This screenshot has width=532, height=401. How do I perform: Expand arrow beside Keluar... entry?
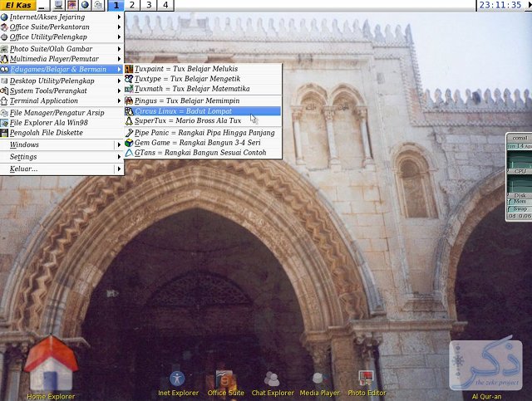click(x=119, y=169)
